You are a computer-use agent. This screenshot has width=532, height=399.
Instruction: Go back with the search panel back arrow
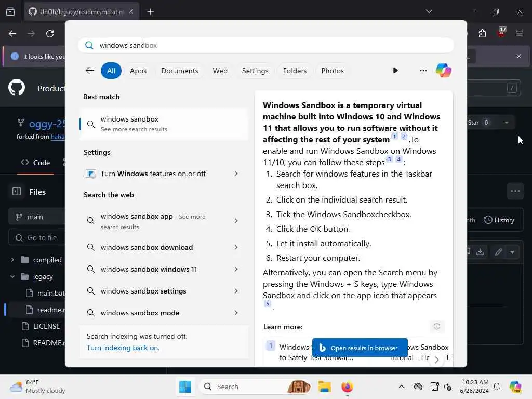90,71
